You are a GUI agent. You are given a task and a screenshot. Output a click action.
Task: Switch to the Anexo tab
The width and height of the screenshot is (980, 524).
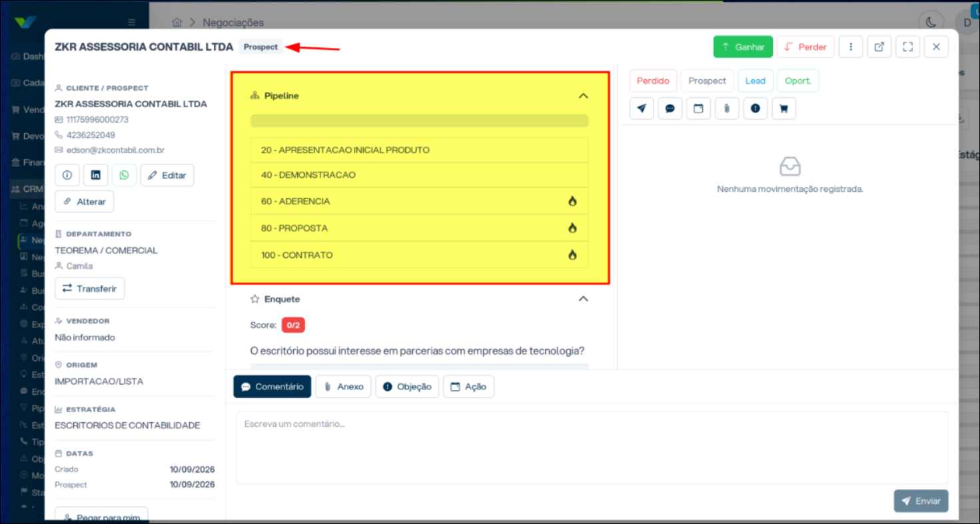point(343,387)
